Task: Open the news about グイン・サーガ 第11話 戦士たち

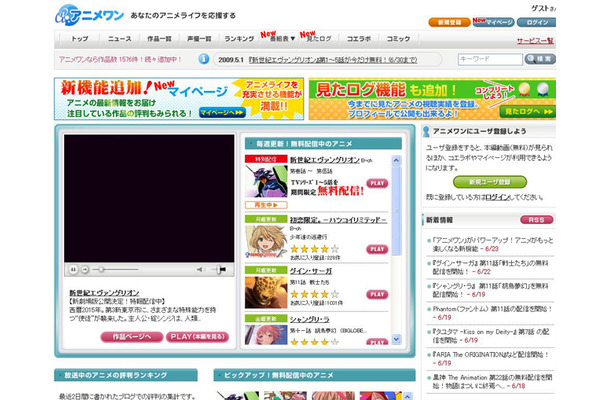Action: pyautogui.click(x=491, y=267)
